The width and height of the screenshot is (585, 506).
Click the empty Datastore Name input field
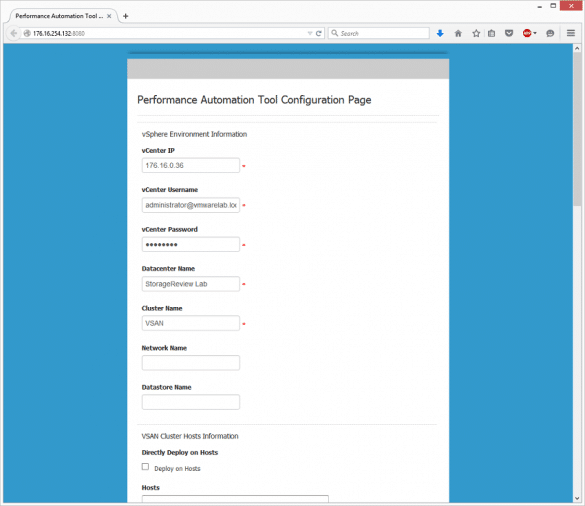(191, 402)
